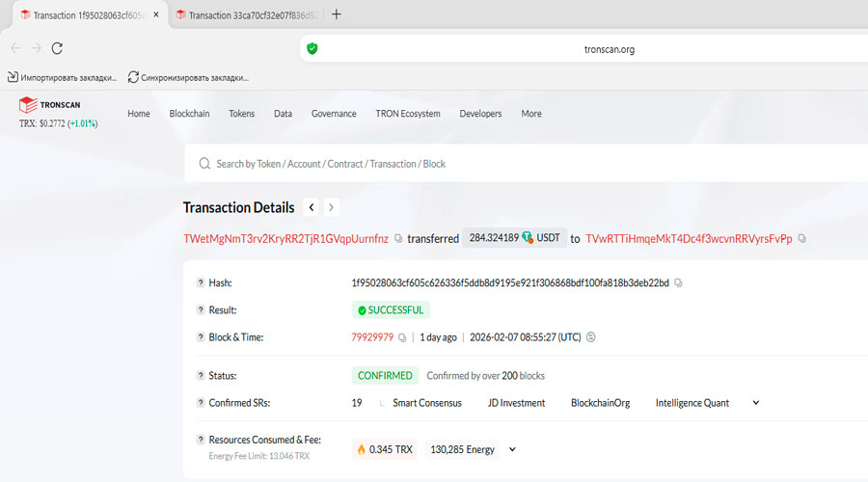Click the JD Investment SR name
This screenshot has height=482, width=868.
click(517, 403)
